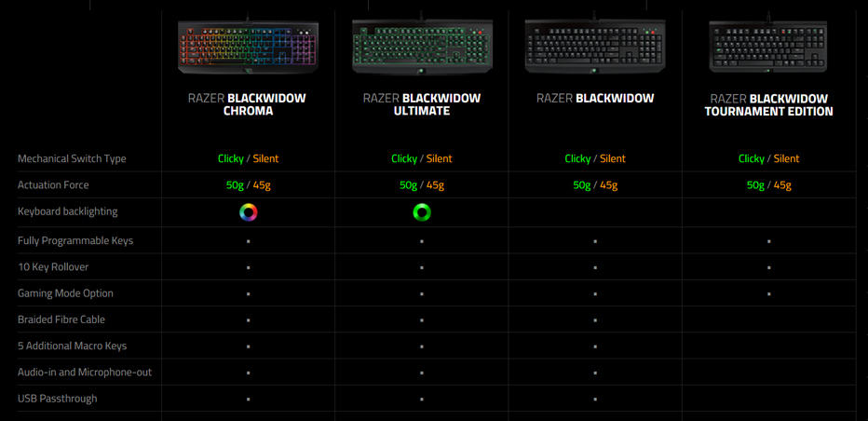Select the Razer BlackWidow Ultimate heading
Screen dimensions: 868x421
coord(422,104)
